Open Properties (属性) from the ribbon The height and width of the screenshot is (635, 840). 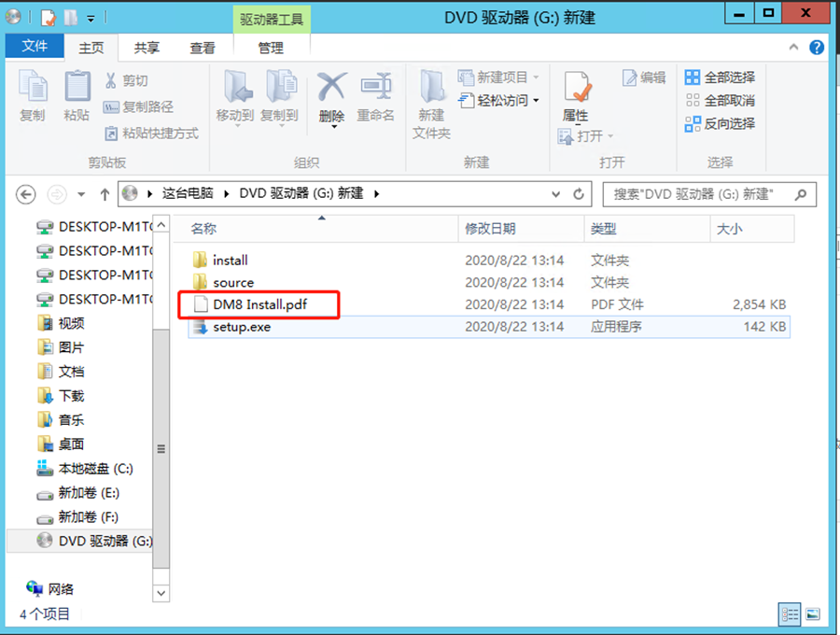click(576, 95)
